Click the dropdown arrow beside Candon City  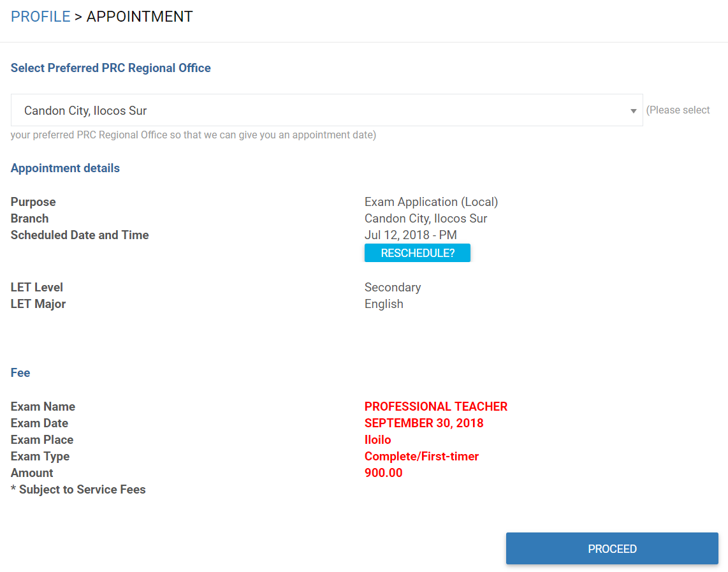pyautogui.click(x=633, y=111)
